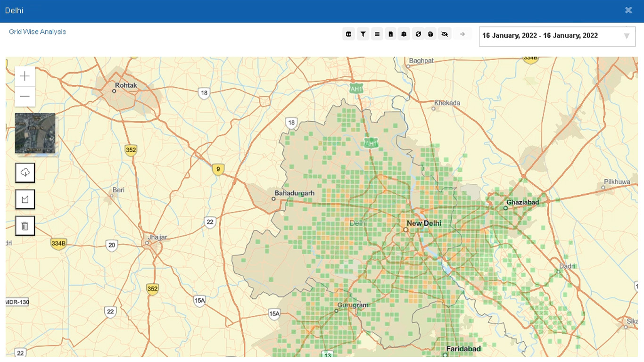
Task: Click the save floppy disk icon
Action: (430, 34)
